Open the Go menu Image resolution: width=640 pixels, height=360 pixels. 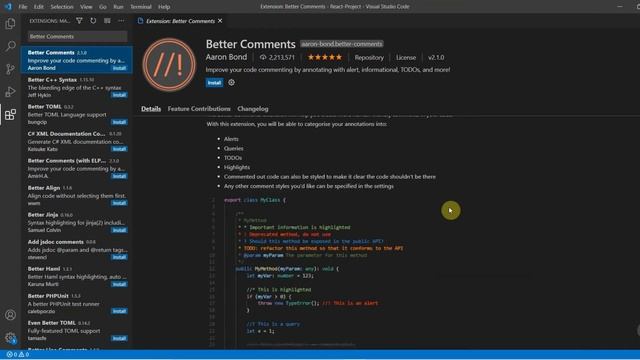pos(103,7)
